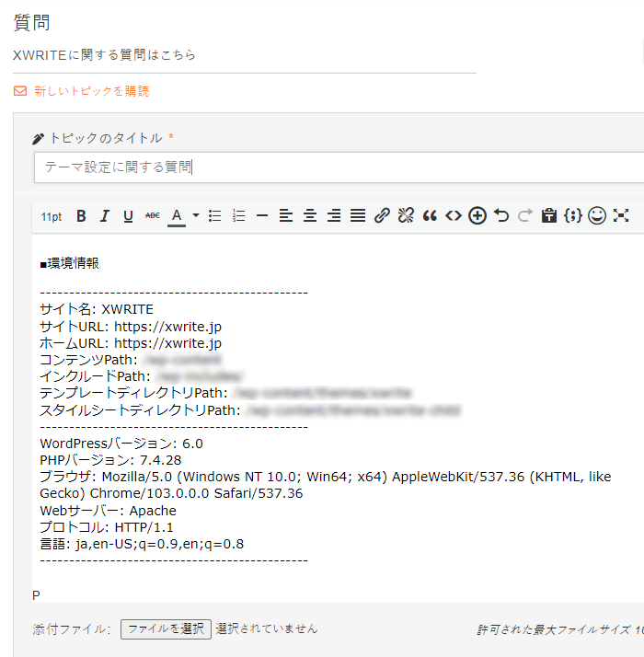The image size is (644, 657).
Task: Click the ■環境情報 heading in editor
Action: tap(70, 263)
